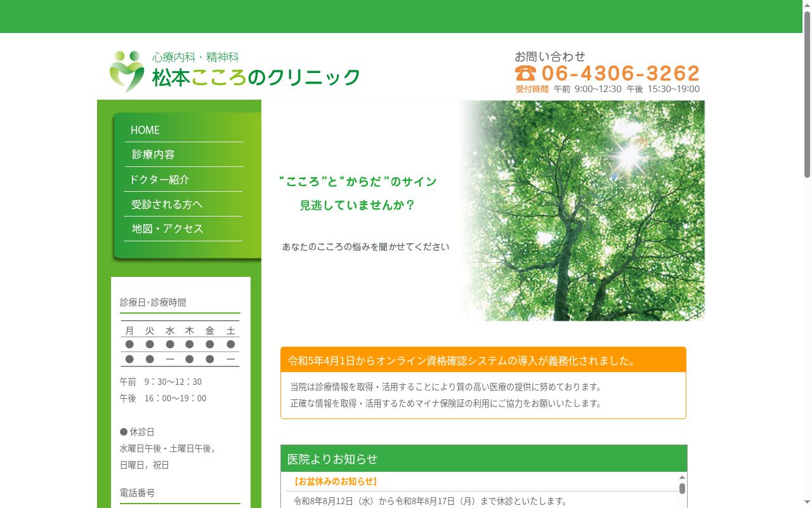This screenshot has height=508, width=812.
Task: Click the “こころ”と“からだ”のサイン slogan
Action: click(358, 182)
